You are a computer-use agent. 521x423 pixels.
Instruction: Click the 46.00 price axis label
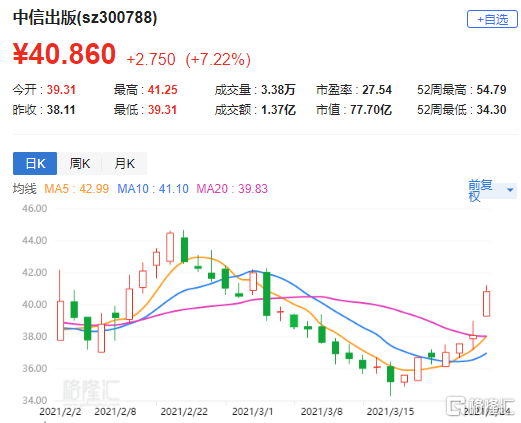(x=35, y=208)
